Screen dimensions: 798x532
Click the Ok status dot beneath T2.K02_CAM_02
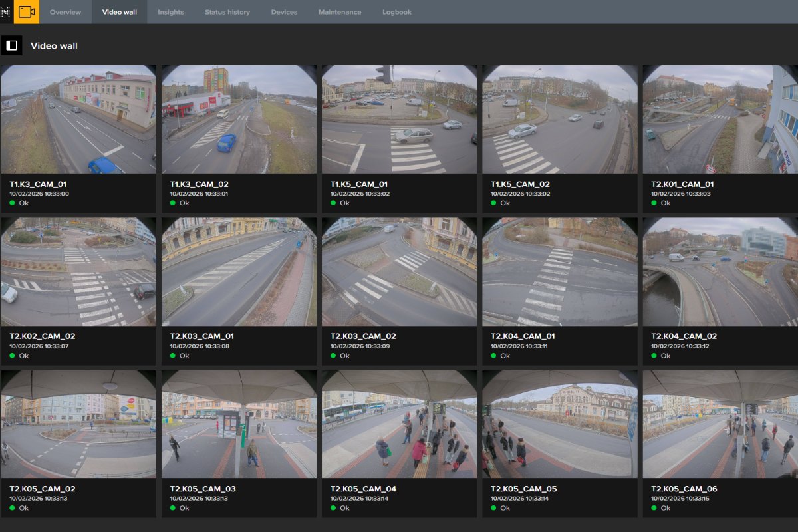pyautogui.click(x=11, y=356)
